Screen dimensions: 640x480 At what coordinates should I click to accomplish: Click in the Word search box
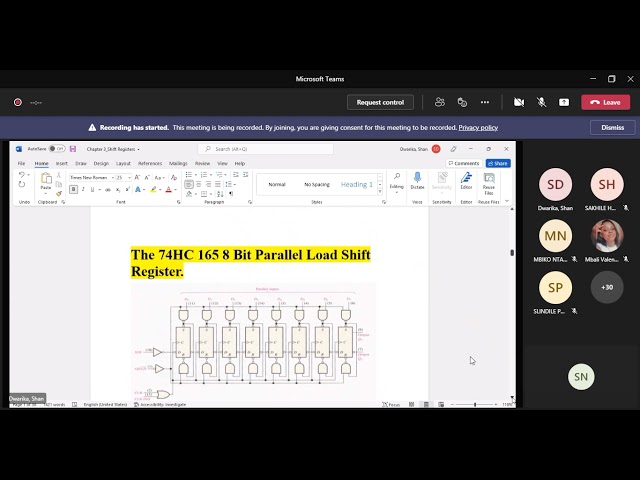click(266, 149)
